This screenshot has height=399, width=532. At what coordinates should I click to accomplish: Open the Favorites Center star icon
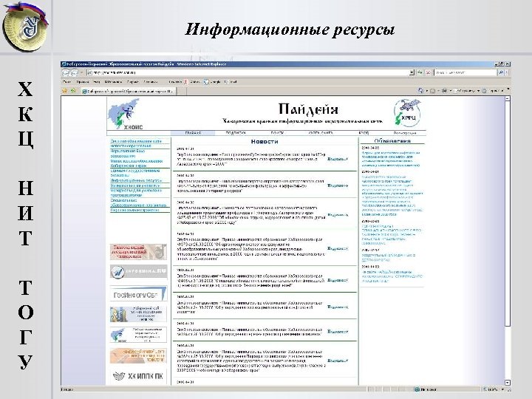65,91
